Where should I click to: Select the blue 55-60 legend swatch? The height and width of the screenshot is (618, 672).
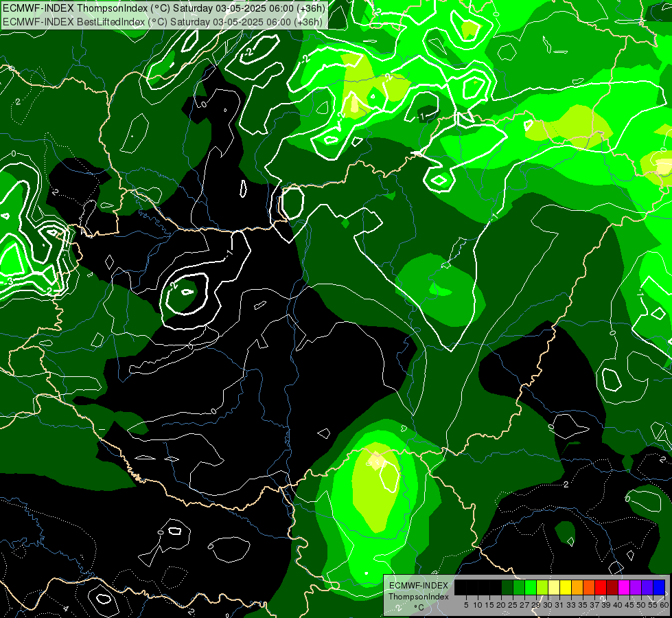tap(660, 587)
